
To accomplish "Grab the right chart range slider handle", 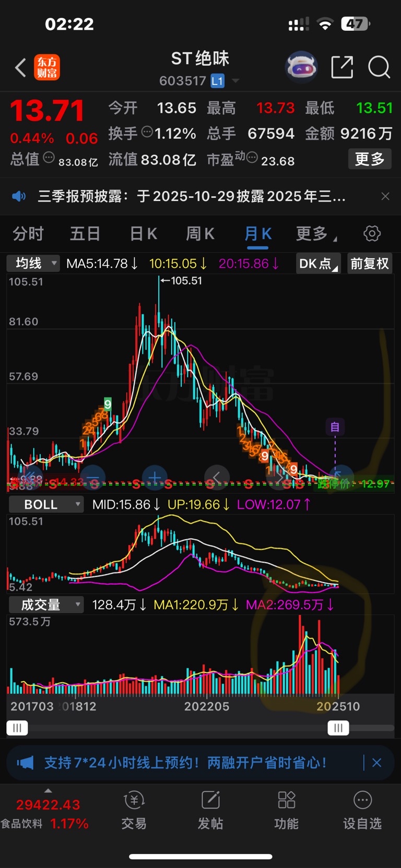I will click(x=338, y=728).
